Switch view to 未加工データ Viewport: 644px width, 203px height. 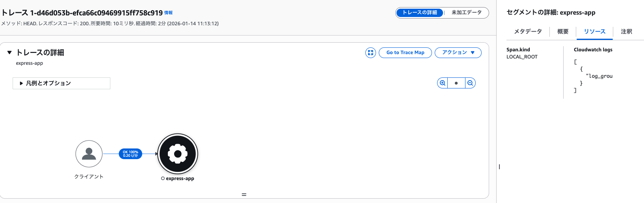tap(466, 13)
